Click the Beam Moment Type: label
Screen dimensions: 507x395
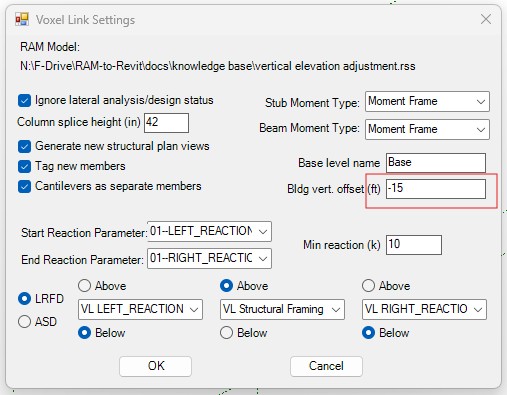(x=309, y=128)
